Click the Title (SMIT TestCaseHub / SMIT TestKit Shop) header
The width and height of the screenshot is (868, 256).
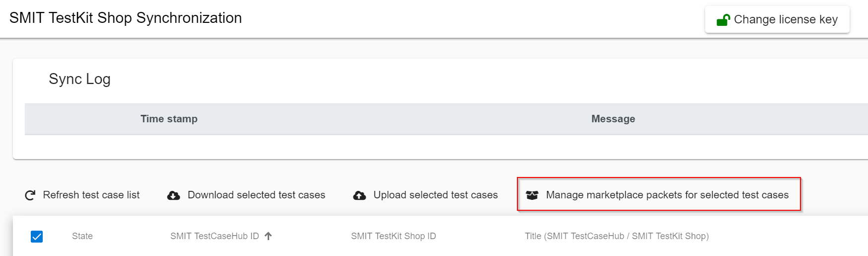[617, 236]
